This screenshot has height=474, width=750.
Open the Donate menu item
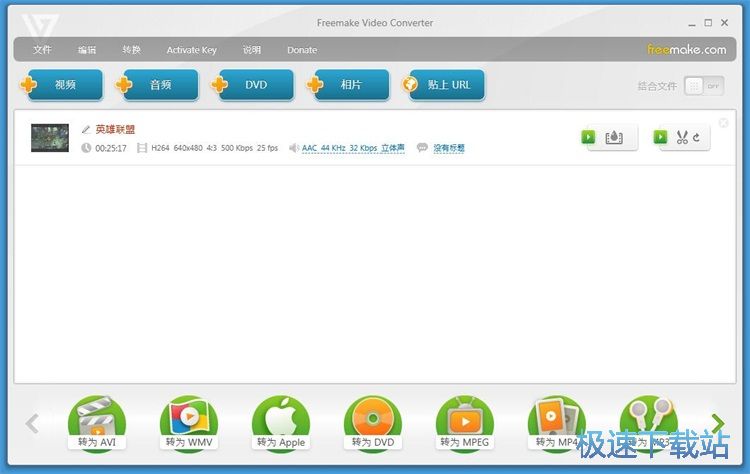[302, 50]
